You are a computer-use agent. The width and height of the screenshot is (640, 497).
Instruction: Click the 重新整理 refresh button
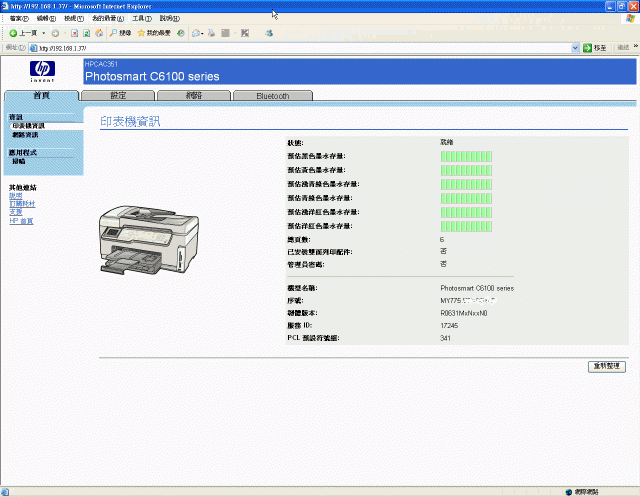pyautogui.click(x=607, y=366)
